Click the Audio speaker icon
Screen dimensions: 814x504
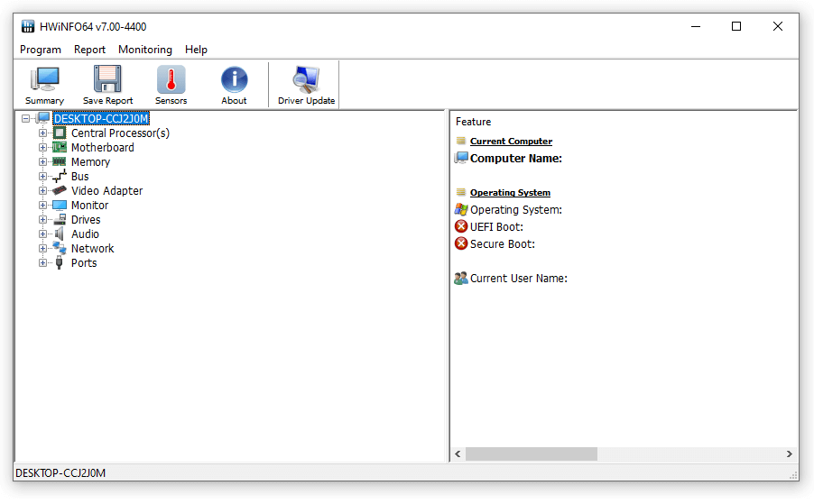point(60,234)
